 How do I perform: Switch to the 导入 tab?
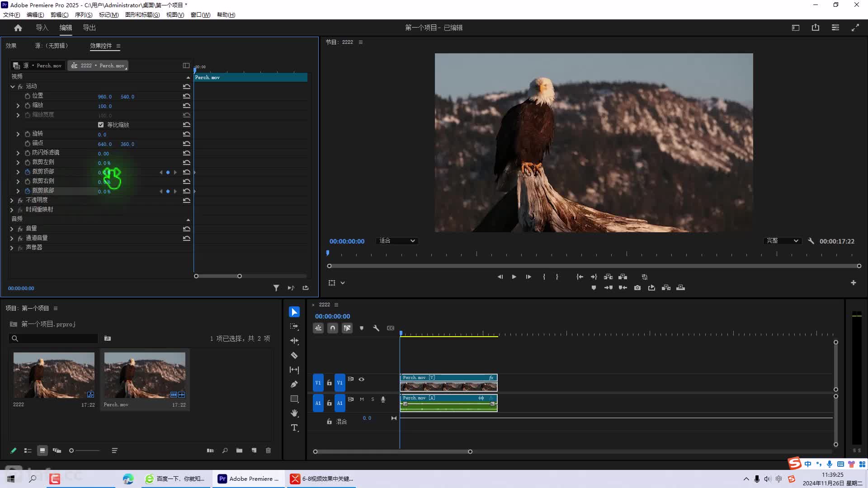[42, 28]
